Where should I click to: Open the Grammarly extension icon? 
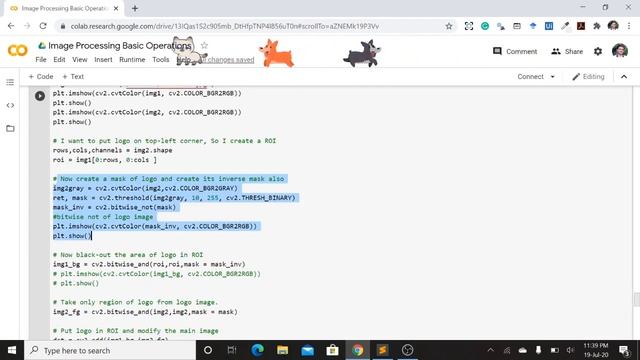coord(485,26)
